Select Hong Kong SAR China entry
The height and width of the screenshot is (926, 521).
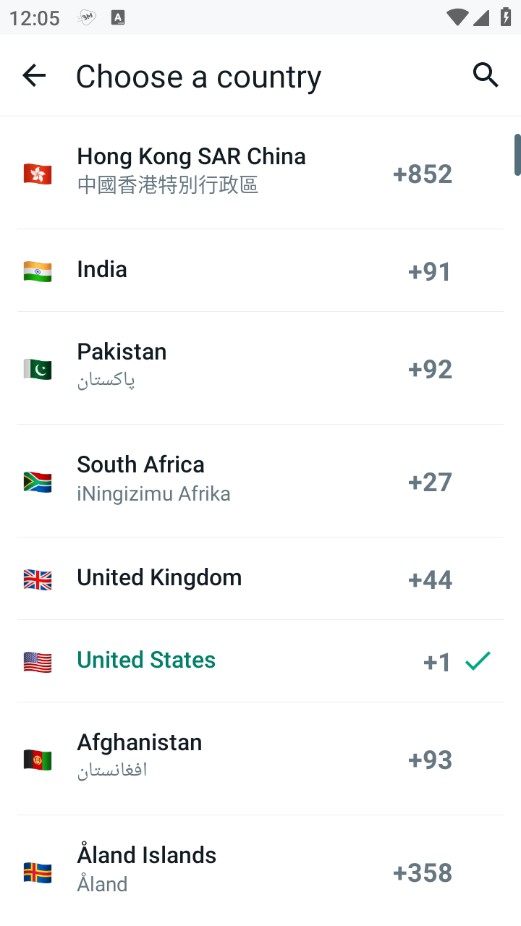260,173
